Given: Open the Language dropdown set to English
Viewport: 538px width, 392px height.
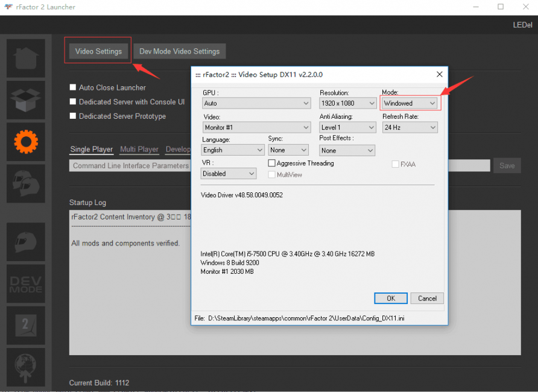Looking at the screenshot, I should point(233,150).
